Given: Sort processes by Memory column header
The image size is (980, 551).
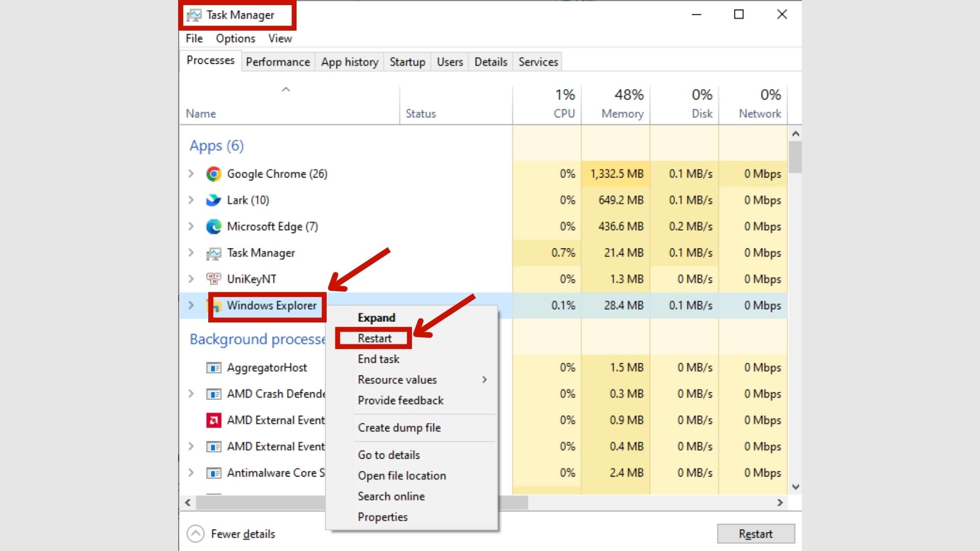Looking at the screenshot, I should point(622,113).
